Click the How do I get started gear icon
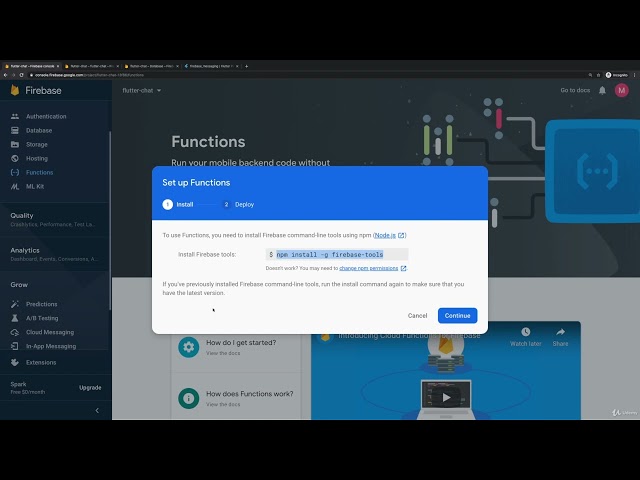This screenshot has width=640, height=480. [189, 347]
